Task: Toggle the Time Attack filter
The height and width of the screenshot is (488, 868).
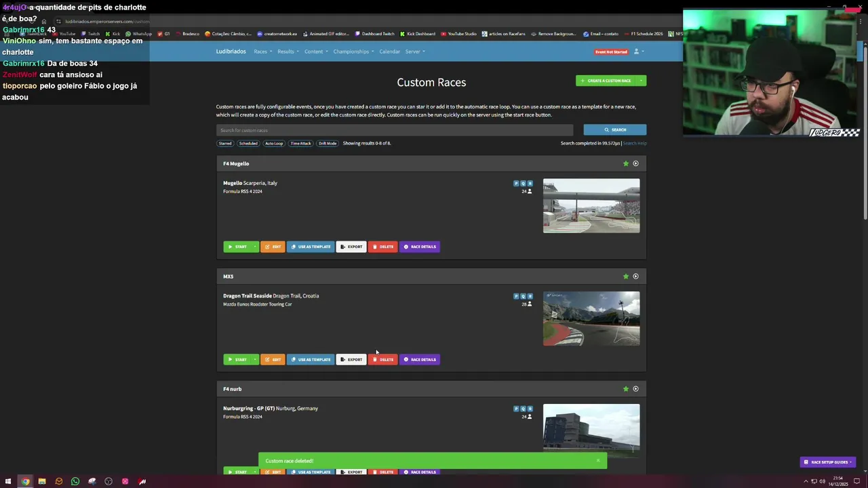Action: click(x=300, y=143)
